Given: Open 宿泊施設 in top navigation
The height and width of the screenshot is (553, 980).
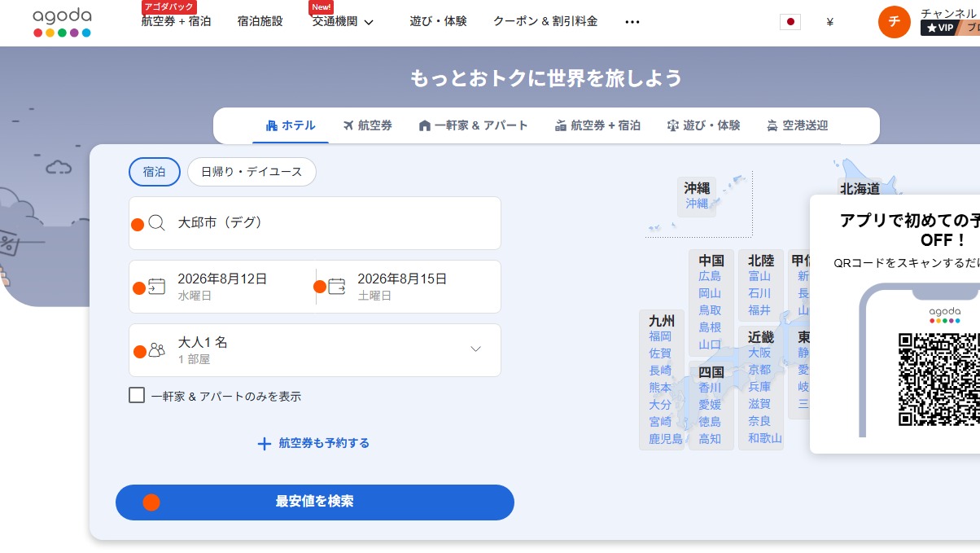Looking at the screenshot, I should coord(260,22).
